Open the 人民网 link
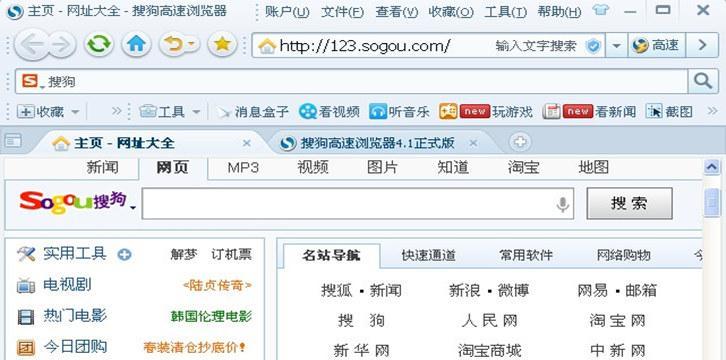Viewport: 726px width, 360px height. [x=489, y=320]
